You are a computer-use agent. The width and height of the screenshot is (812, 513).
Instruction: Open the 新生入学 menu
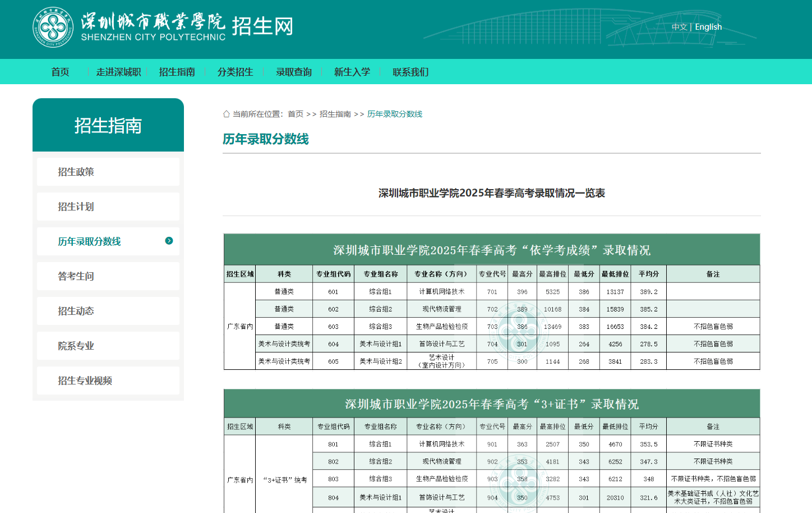point(352,72)
